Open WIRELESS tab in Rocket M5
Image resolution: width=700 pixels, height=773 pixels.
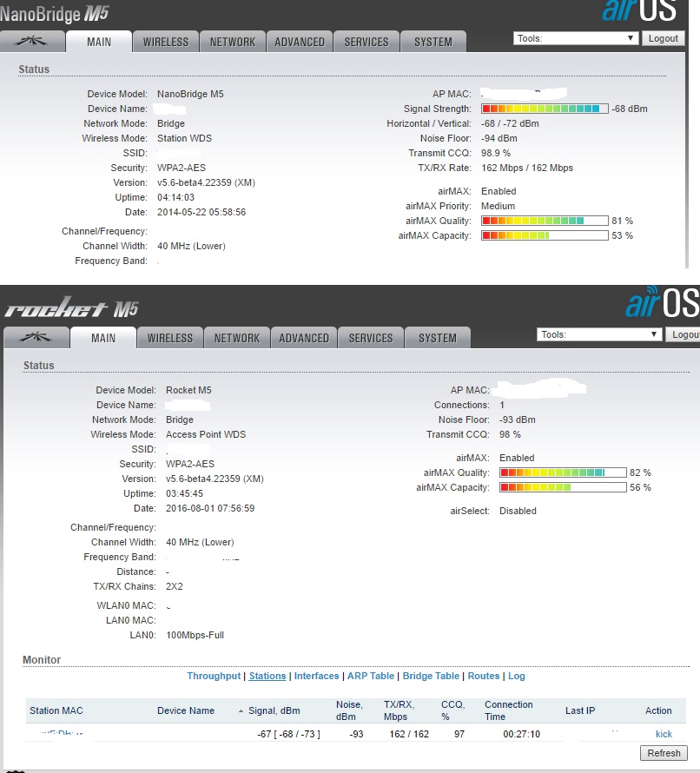click(170, 338)
